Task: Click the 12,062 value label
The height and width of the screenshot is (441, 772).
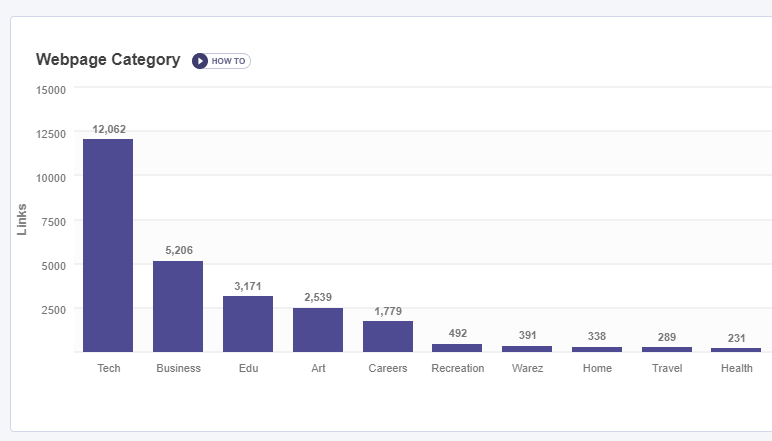Action: 109,129
